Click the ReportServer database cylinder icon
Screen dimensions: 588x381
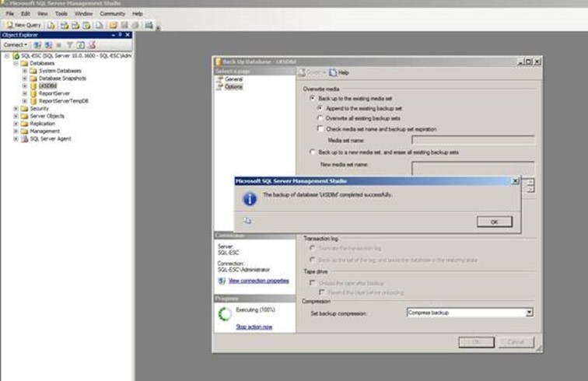coord(33,93)
